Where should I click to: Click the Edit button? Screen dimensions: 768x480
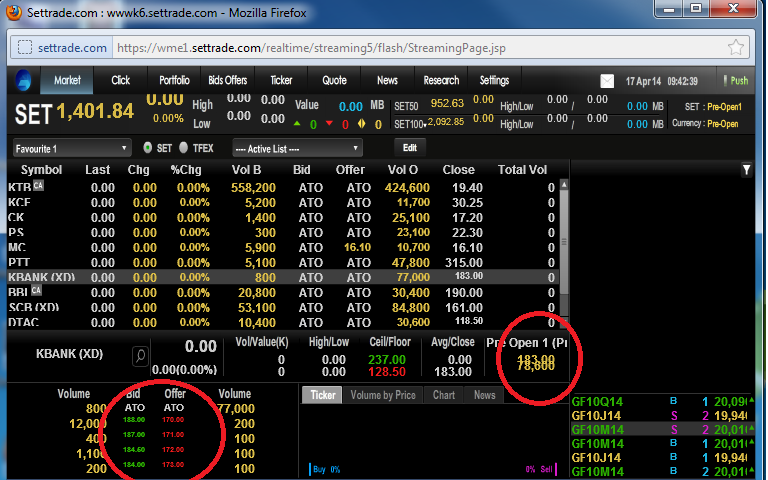tap(410, 147)
